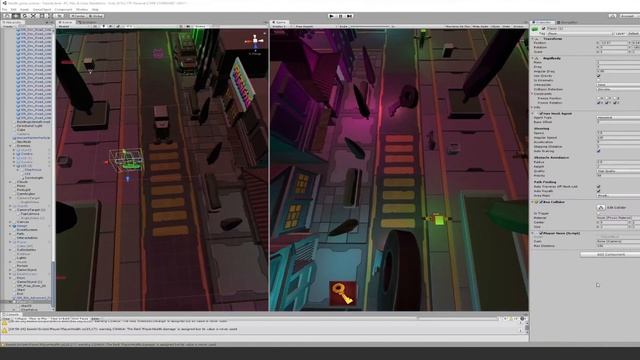Viewport: 640px width, 360px height.
Task: Click the first console warning icon
Action: pyautogui.click(x=4, y=323)
